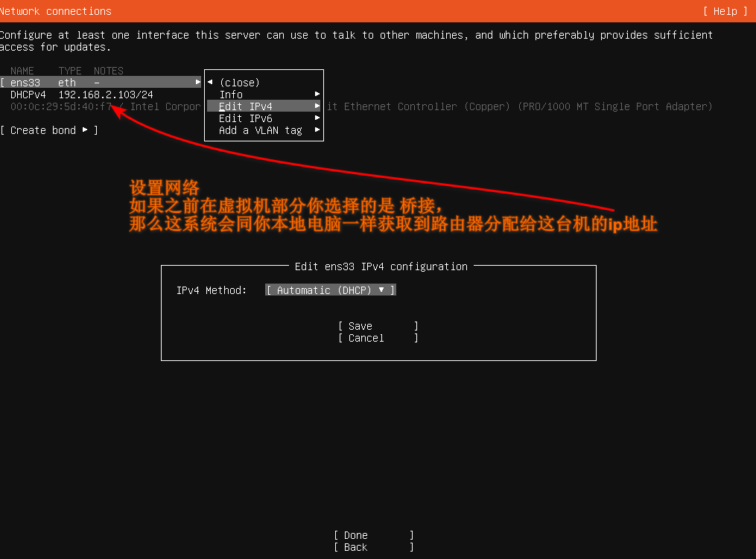The width and height of the screenshot is (756, 559).
Task: Select Edit IPv4 from the interface menu
Action: [246, 106]
